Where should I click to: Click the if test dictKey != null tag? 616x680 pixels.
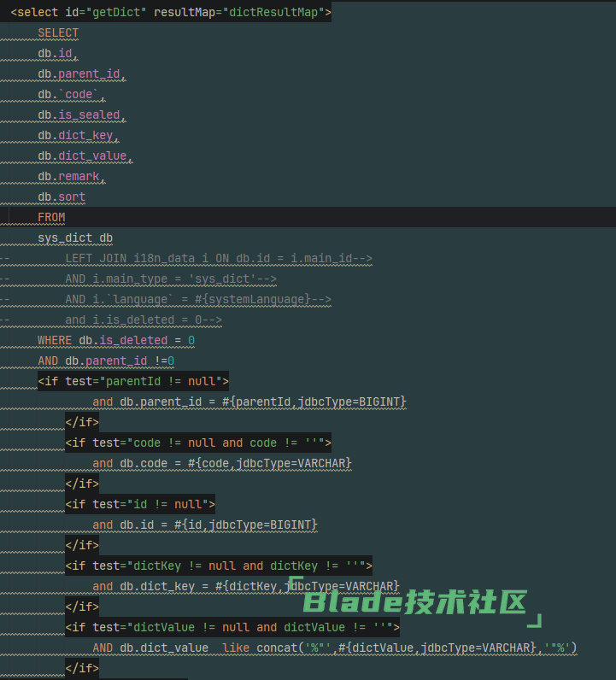tap(219, 566)
